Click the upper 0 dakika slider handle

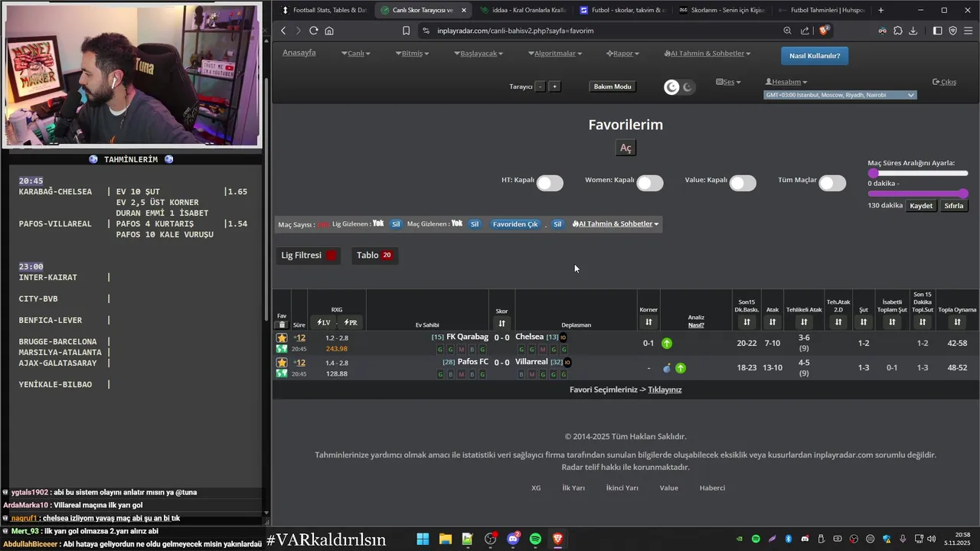point(873,174)
